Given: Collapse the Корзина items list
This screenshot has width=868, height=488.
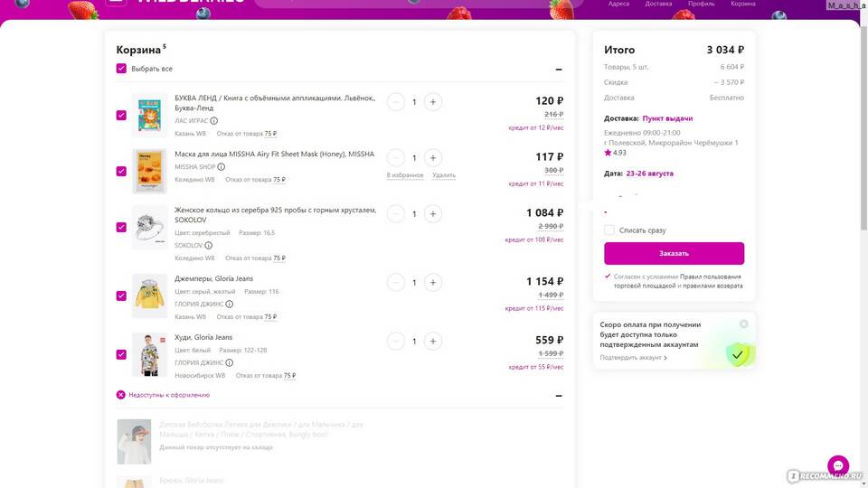Looking at the screenshot, I should coord(559,70).
